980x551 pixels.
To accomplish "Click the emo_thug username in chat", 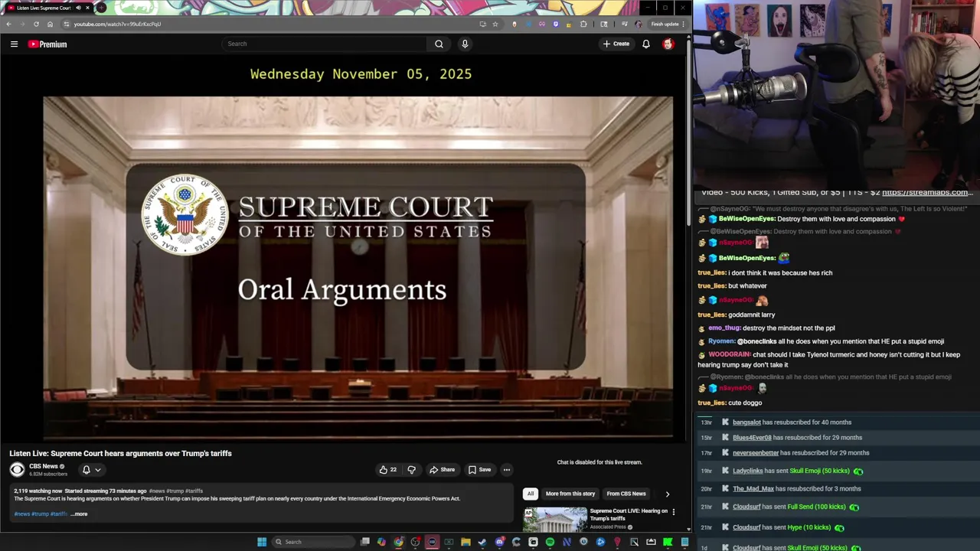I will click(x=724, y=328).
